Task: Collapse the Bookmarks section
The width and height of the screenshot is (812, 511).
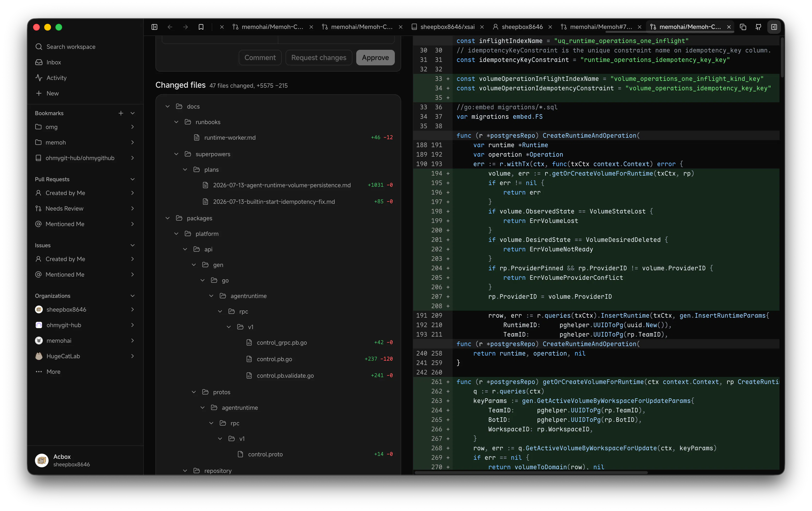Action: (x=133, y=113)
